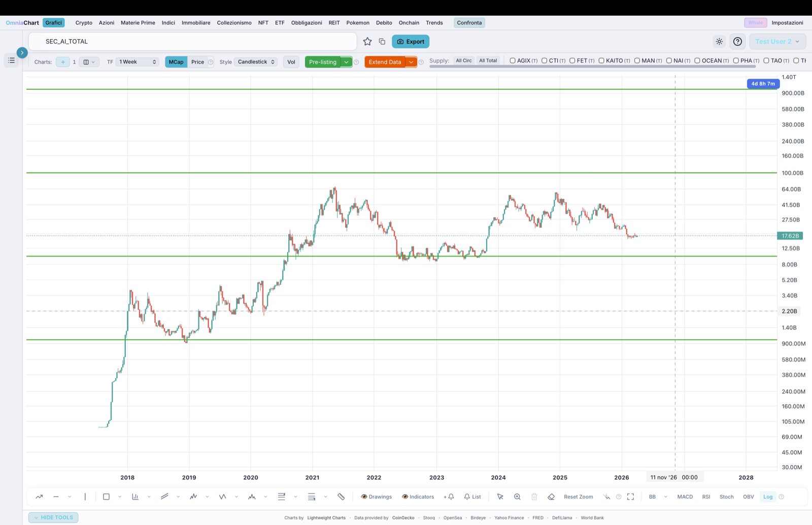Select the V-shaped pattern tool
Screen dimensions: 812x525
(x=222, y=497)
